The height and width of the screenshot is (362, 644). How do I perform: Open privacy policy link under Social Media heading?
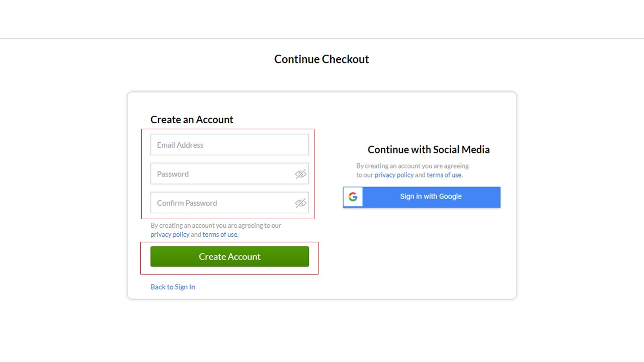coord(394,175)
